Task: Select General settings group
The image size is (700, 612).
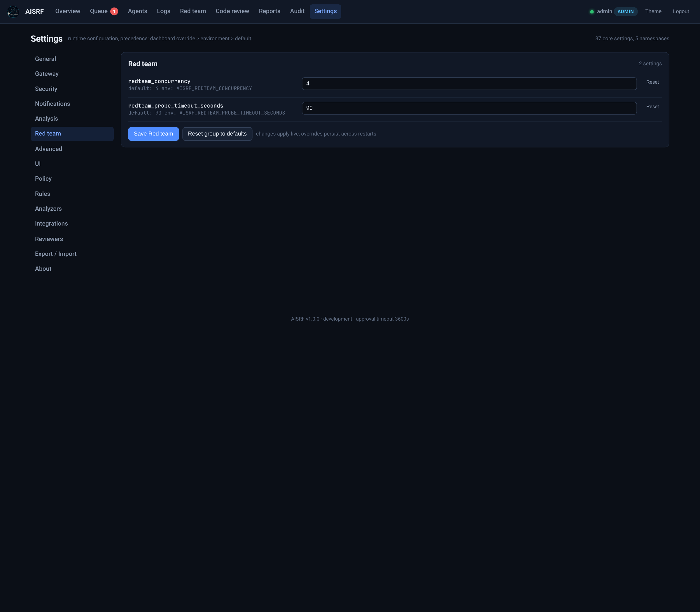Action: pos(72,59)
